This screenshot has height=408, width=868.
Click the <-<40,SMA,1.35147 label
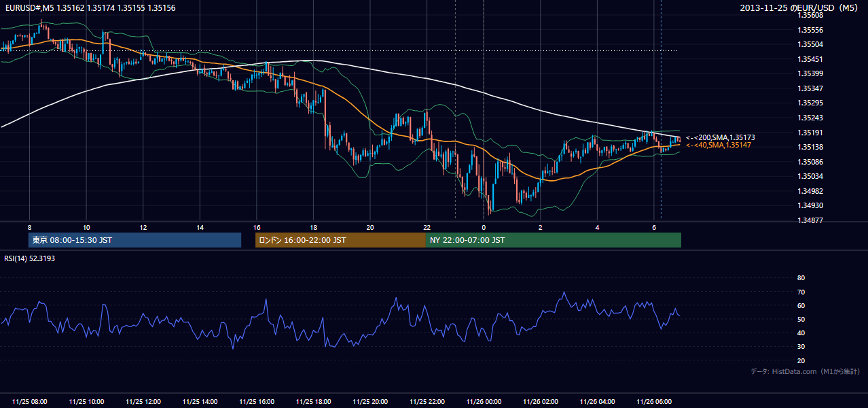tap(718, 145)
